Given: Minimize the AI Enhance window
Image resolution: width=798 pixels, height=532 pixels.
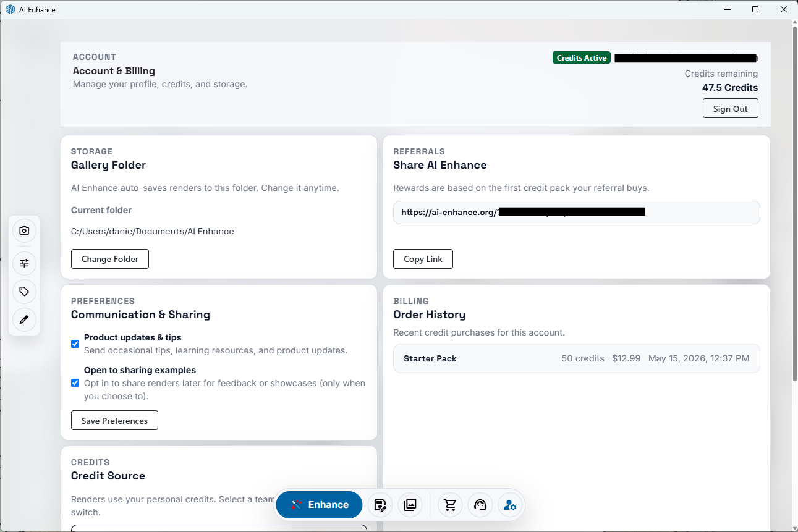Looking at the screenshot, I should [727, 9].
